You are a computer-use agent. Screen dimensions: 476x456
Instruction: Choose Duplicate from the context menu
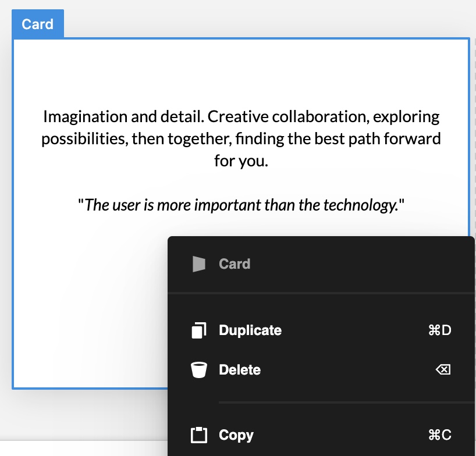(250, 331)
